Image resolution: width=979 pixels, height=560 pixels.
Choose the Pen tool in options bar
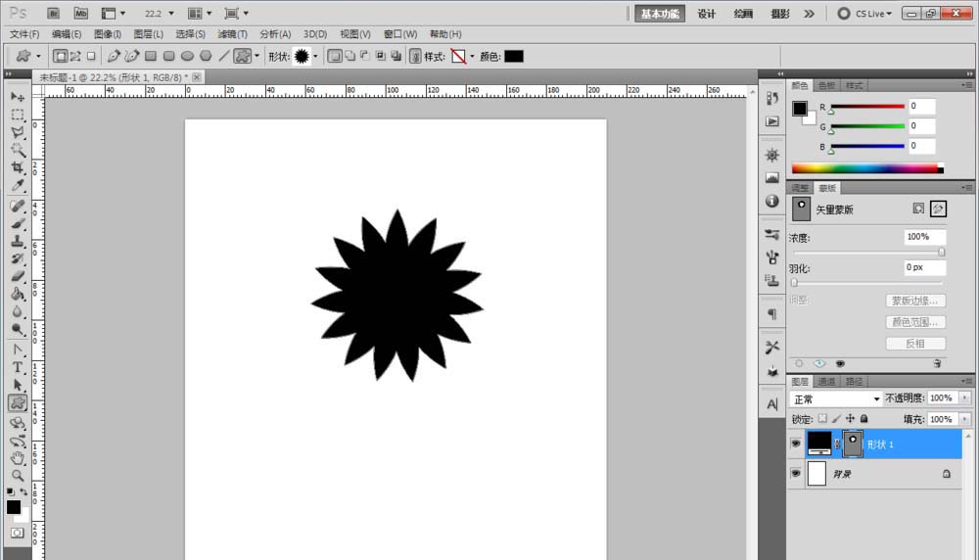coord(113,56)
